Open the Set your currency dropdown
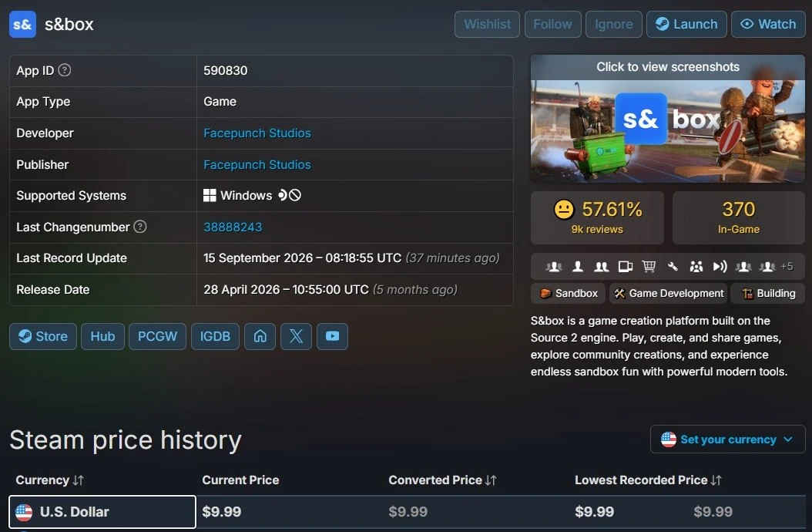This screenshot has height=532, width=812. 727,439
